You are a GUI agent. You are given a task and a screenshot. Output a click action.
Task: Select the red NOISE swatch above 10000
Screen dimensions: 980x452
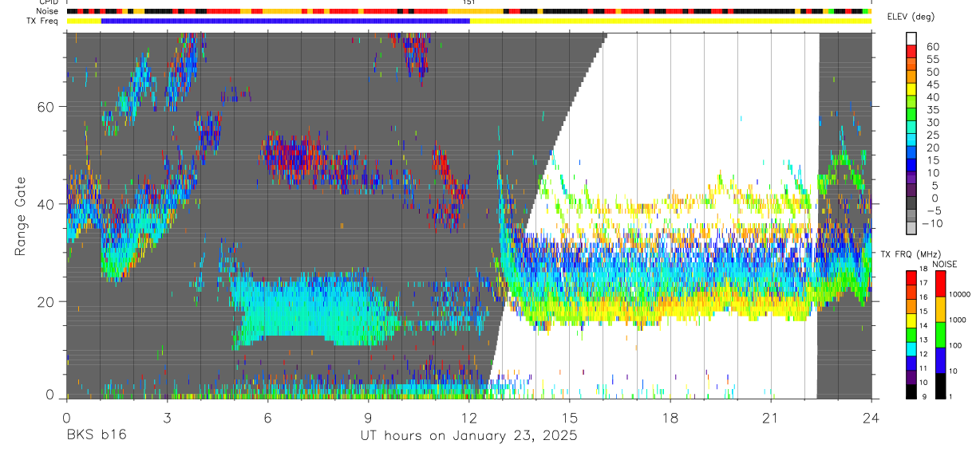939,283
